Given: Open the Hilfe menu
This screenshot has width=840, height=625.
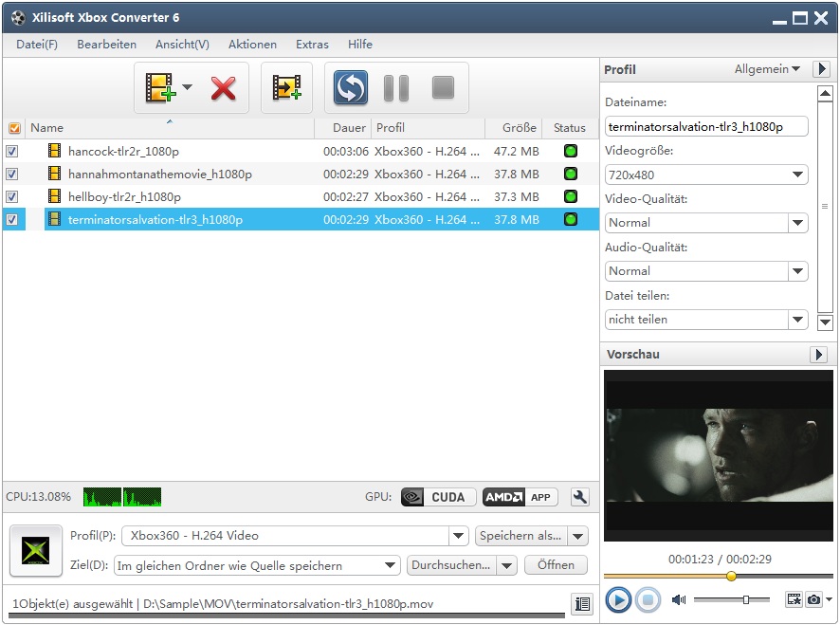Looking at the screenshot, I should pos(360,45).
